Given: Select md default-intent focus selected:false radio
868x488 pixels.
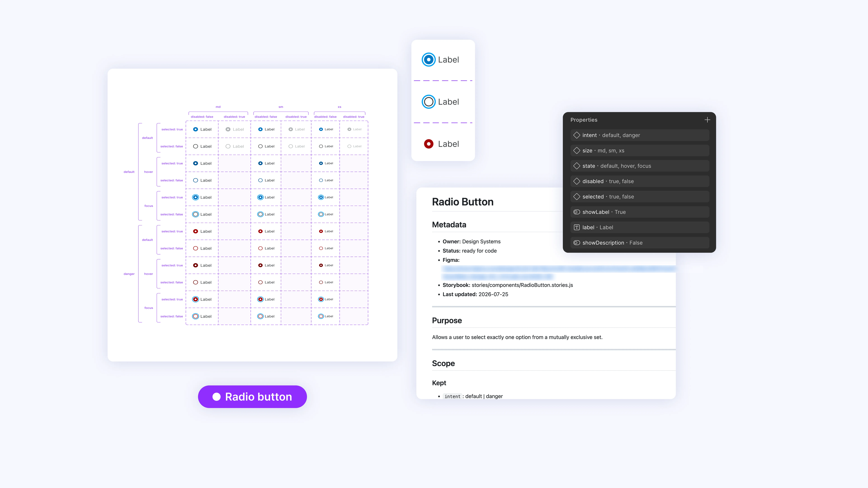Looking at the screenshot, I should [x=195, y=214].
